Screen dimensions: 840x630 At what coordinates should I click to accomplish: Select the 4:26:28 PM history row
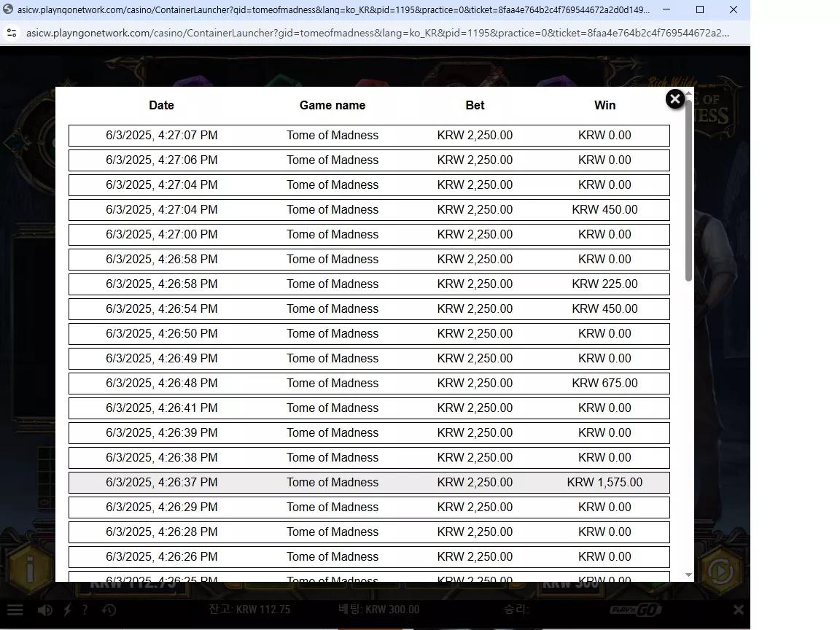coord(369,532)
